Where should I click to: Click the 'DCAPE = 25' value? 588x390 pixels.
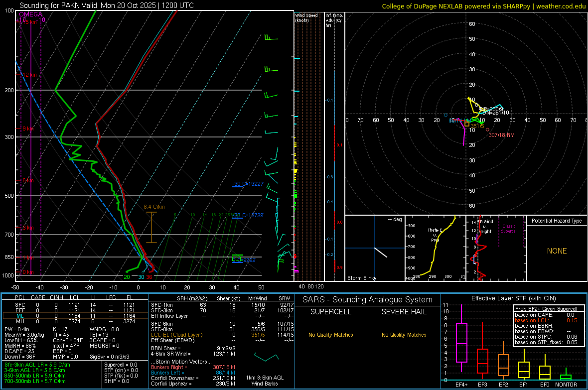click(19, 351)
